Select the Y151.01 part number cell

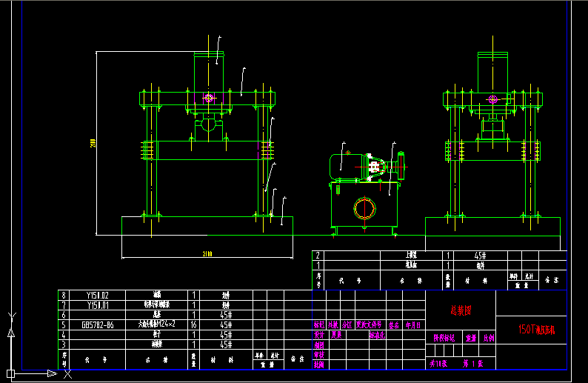[x=98, y=304]
